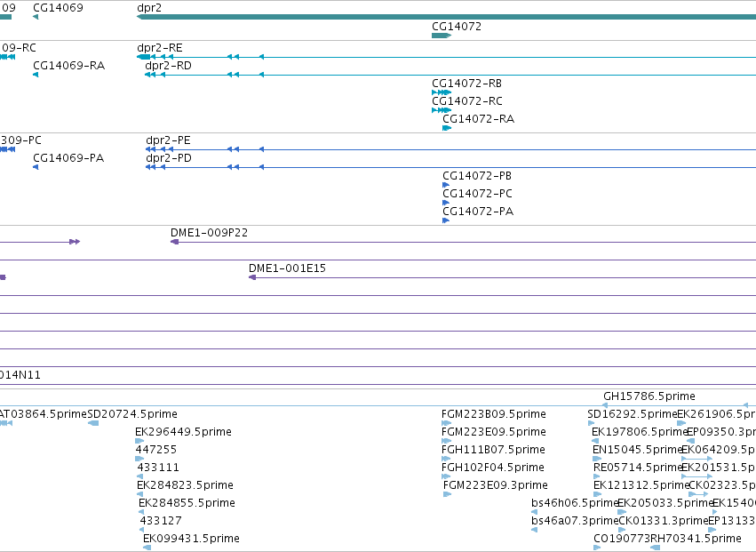Click the SD20724.5prime EST glyph
Screen dimensions: 756x552
coord(93,423)
